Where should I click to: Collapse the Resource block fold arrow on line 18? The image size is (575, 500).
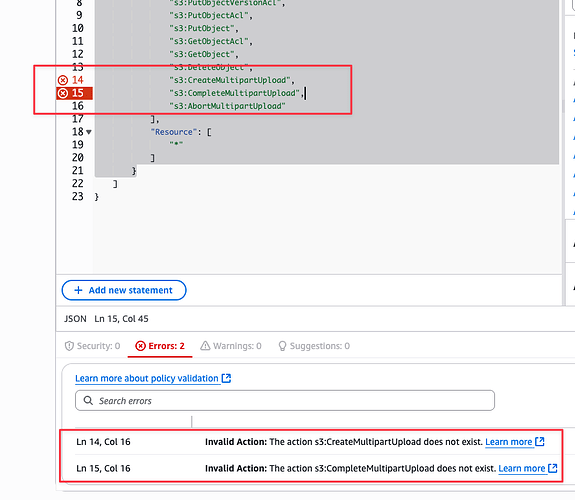pyautogui.click(x=88, y=132)
